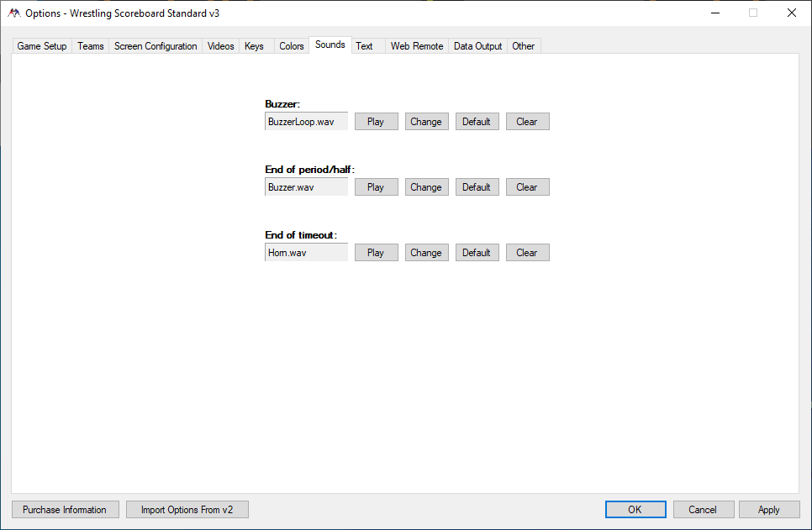Change the End of timeout sound
812x530 pixels.
pyautogui.click(x=426, y=253)
